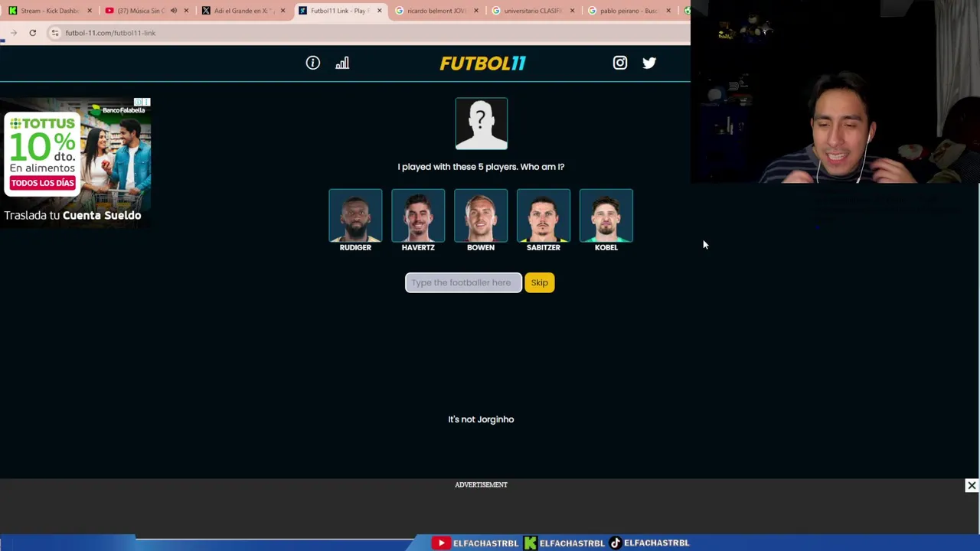
Task: Close the universitario CLASIFICA tab
Action: pyautogui.click(x=572, y=11)
